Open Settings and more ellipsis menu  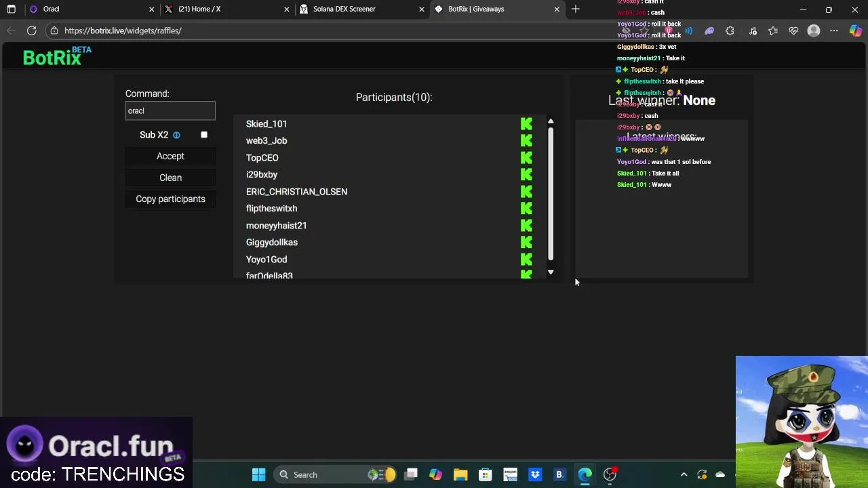(834, 30)
